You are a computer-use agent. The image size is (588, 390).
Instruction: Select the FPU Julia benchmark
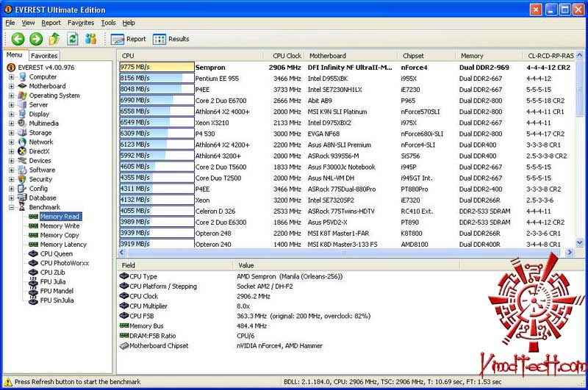[52, 282]
